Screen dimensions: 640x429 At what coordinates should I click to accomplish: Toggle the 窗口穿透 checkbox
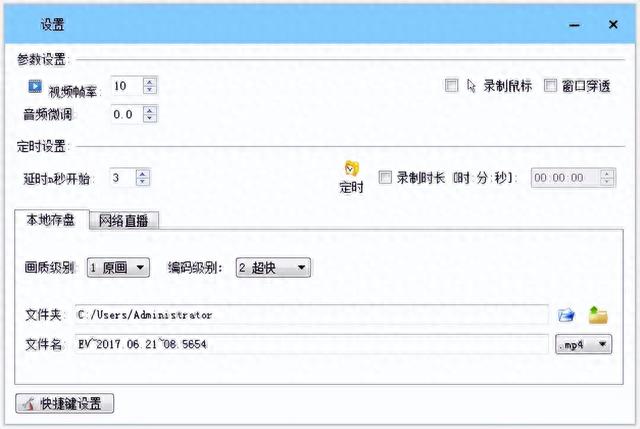pyautogui.click(x=550, y=85)
